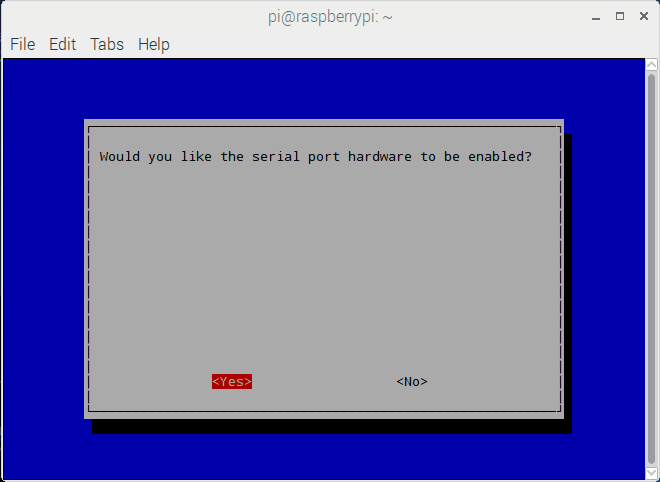Open the Help menu
660x482 pixels.
point(154,44)
